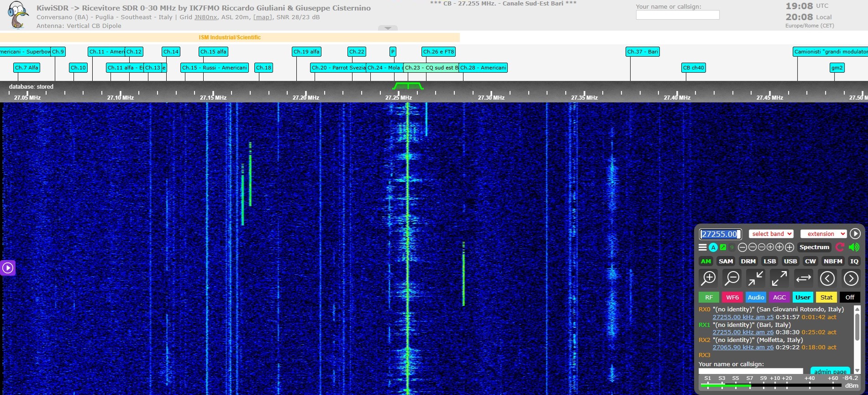Select the LSB mode button
The image size is (868, 395).
point(770,261)
